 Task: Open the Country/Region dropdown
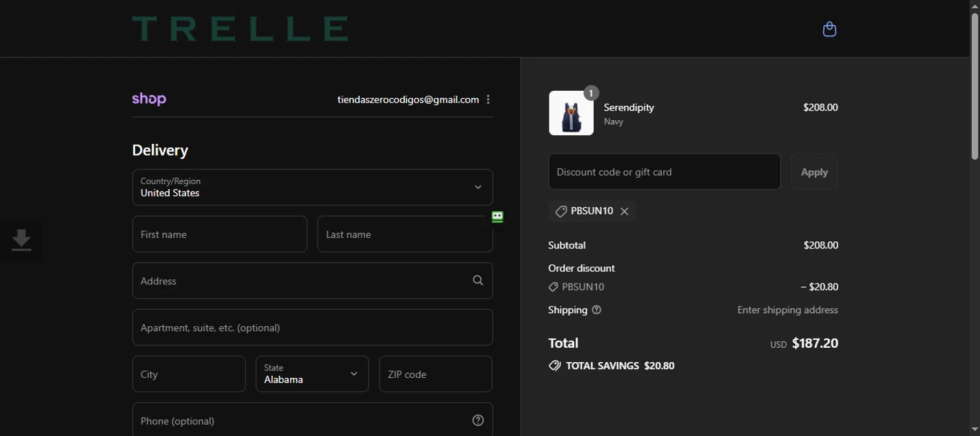[x=312, y=187]
